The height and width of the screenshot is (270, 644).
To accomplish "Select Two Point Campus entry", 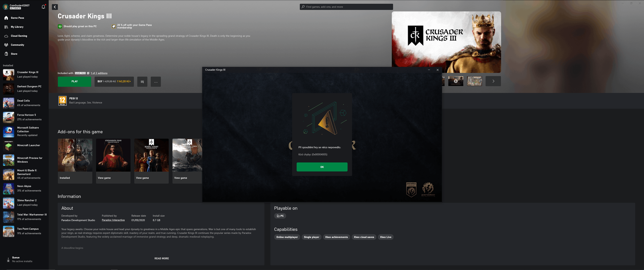I will click(x=24, y=231).
